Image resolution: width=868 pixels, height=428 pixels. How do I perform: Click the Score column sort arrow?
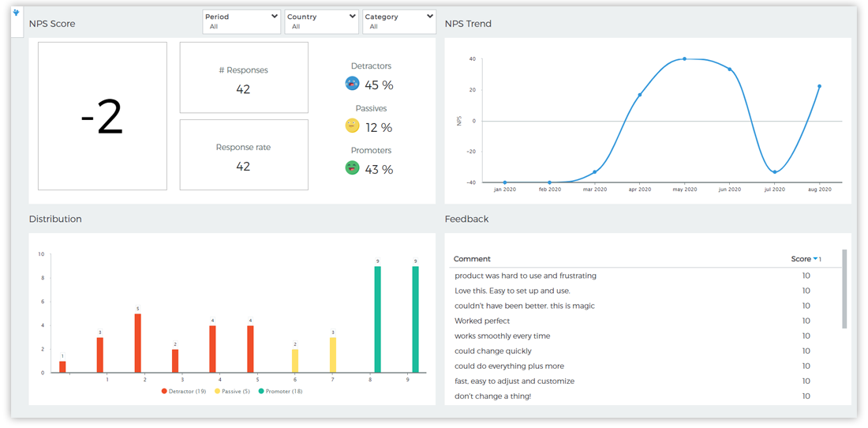coord(814,259)
